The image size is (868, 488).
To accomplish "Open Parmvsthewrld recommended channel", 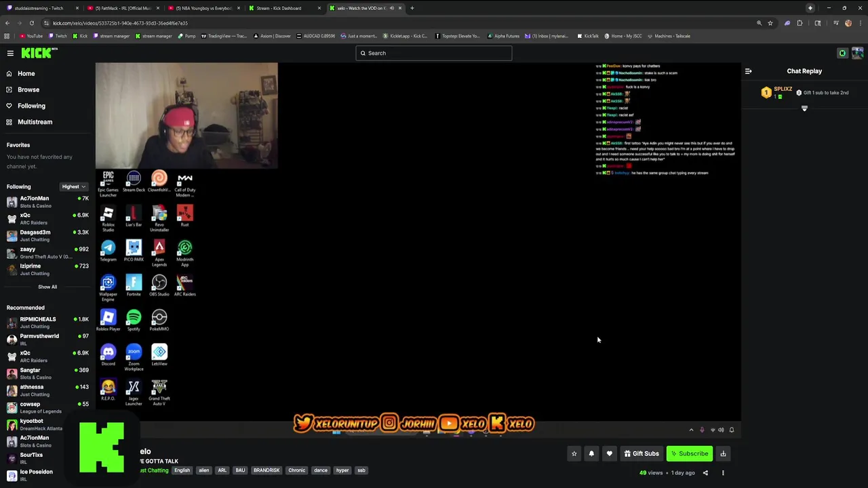I will point(47,340).
